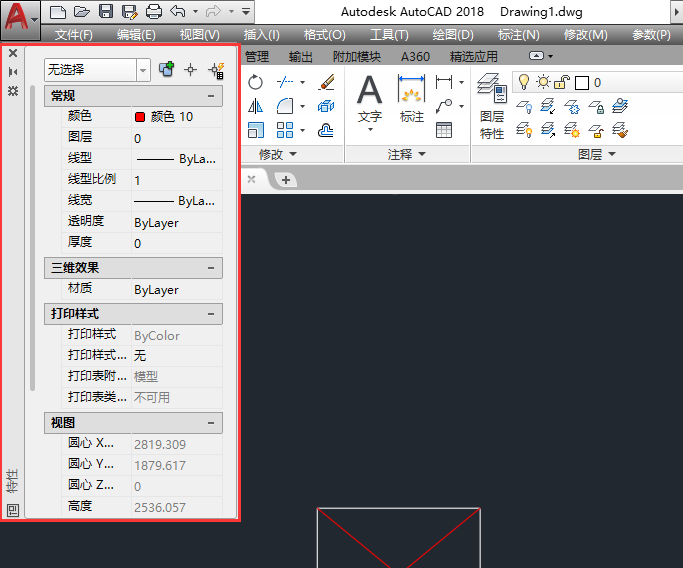
Task: Open the customize quick access toolbar dropdown
Action: pyautogui.click(x=246, y=12)
